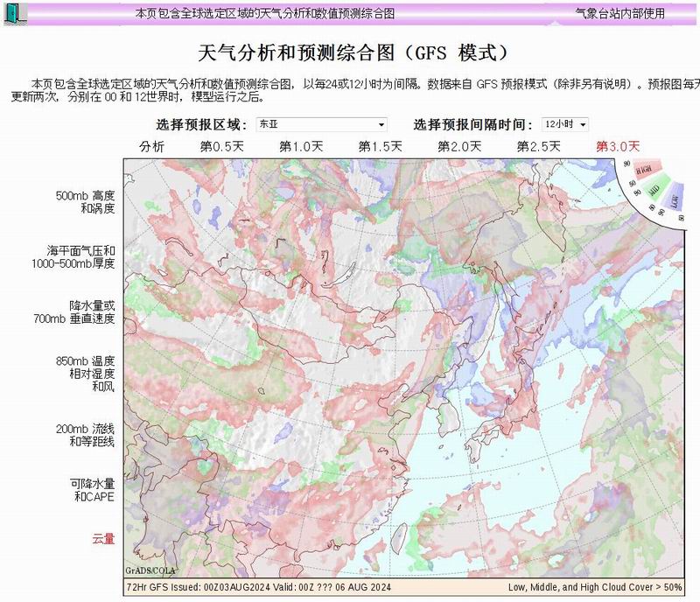
Task: Show the 850mb 温度相对湿度和风 chart
Action: (x=85, y=373)
